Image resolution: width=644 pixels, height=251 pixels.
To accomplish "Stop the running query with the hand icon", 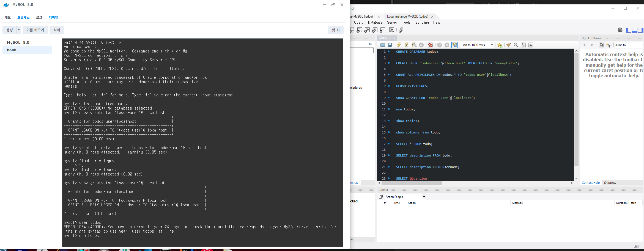I will point(421,45).
